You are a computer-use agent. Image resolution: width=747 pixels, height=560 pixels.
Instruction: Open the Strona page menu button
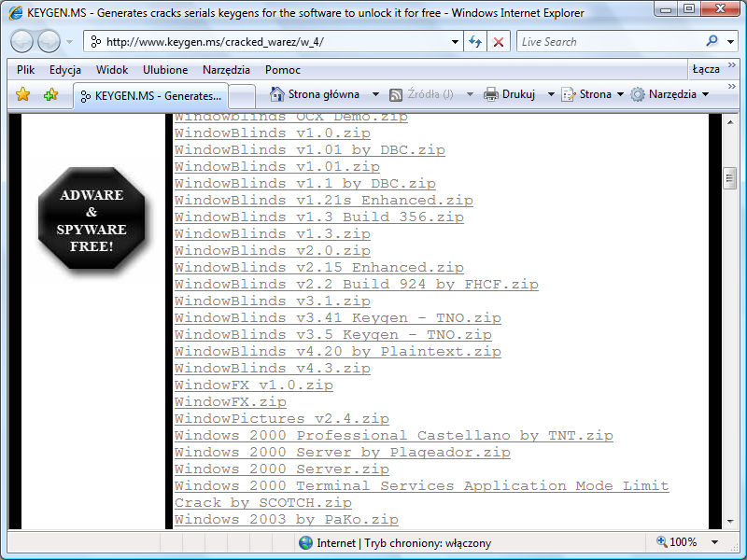593,94
